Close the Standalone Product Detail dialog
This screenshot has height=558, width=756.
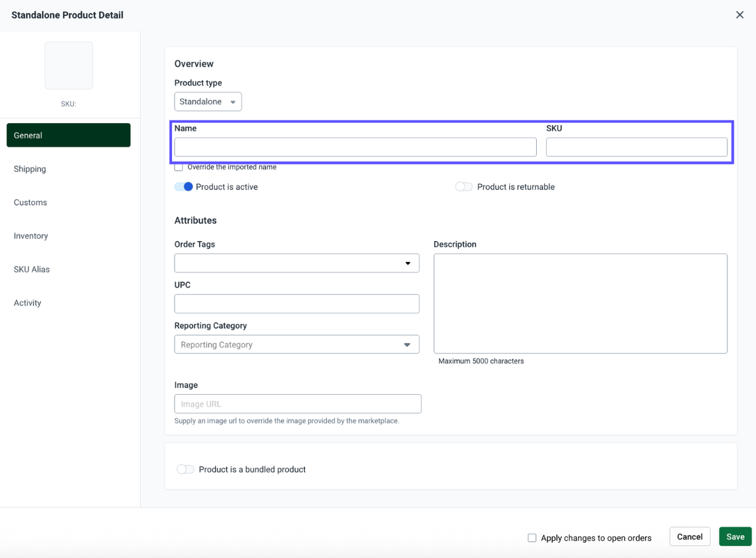tap(739, 15)
